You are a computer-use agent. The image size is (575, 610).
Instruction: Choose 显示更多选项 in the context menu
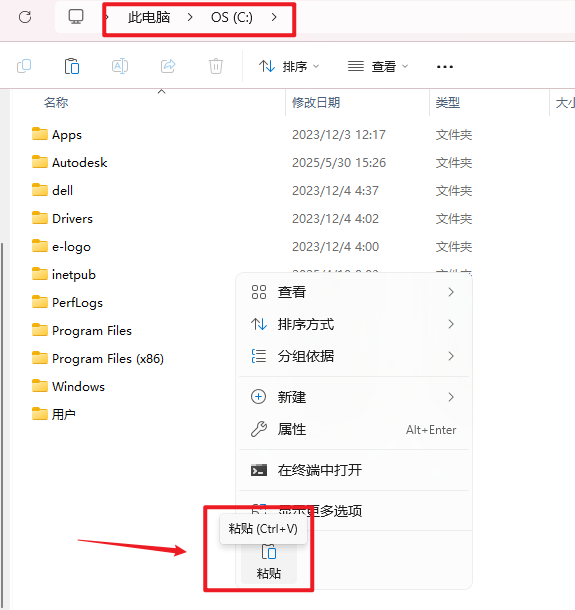(354, 511)
